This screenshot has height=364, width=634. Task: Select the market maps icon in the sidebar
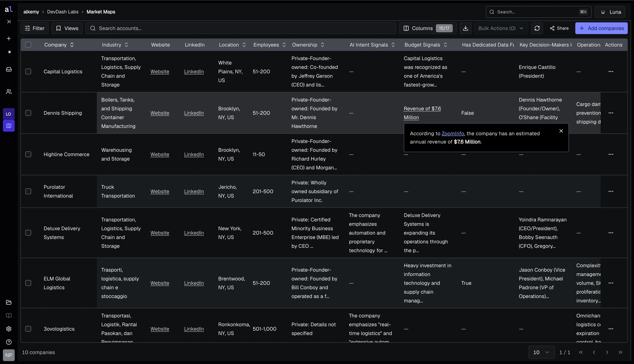(9, 126)
